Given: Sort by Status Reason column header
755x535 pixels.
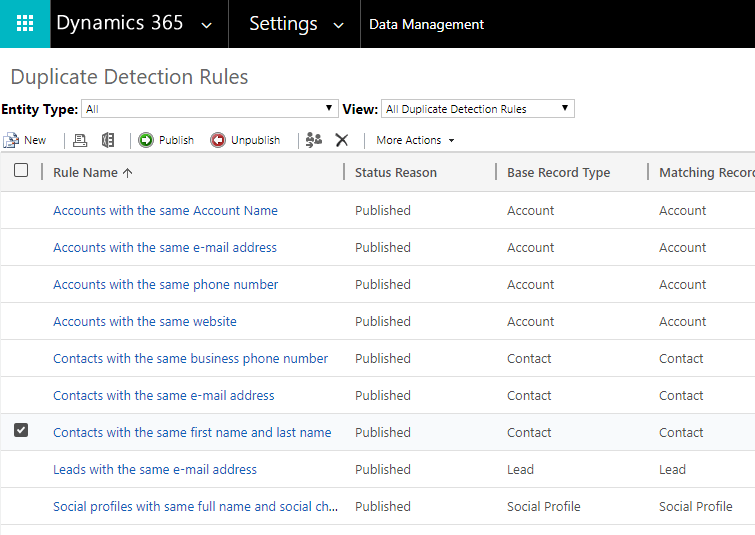Looking at the screenshot, I should tap(396, 172).
